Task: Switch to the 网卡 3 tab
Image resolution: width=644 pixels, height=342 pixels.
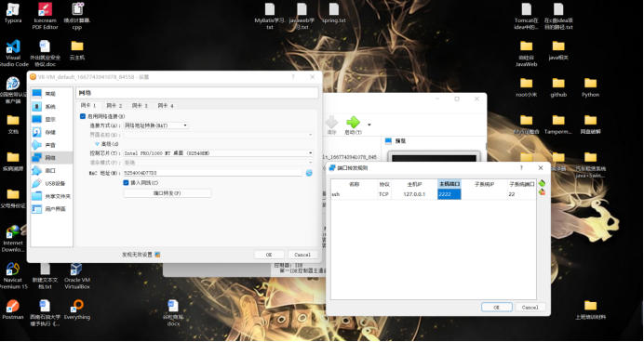Action: (140, 105)
